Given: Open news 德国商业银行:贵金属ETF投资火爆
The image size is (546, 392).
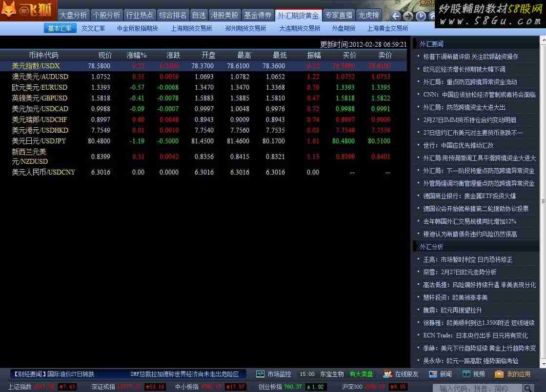Looking at the screenshot, I should click(469, 196).
